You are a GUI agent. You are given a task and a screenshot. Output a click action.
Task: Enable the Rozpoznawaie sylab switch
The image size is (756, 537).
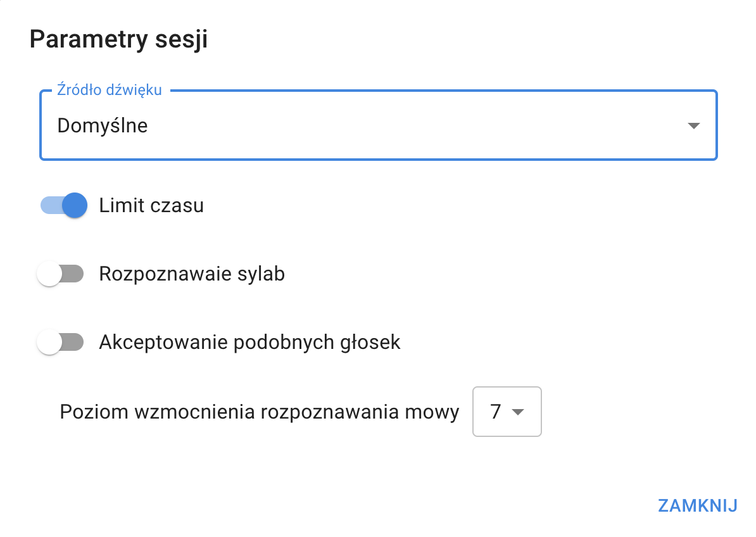61,274
